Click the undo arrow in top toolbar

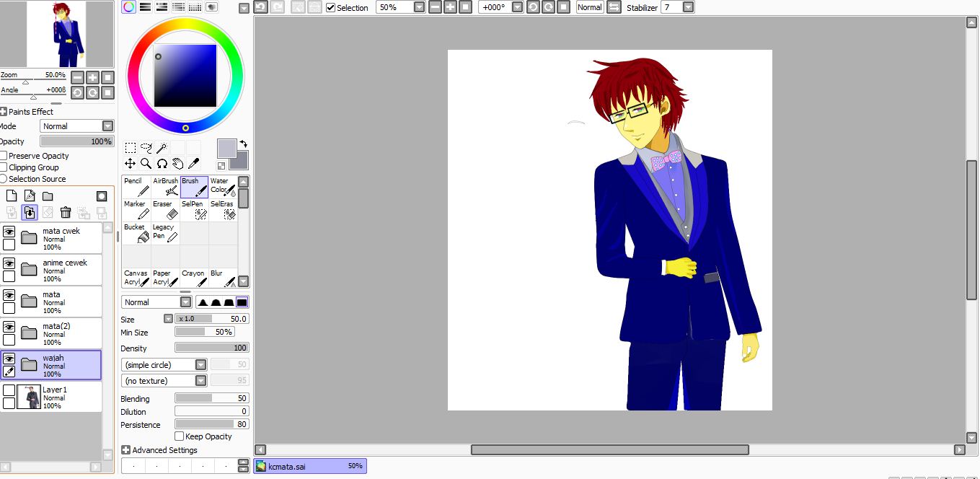coord(260,7)
